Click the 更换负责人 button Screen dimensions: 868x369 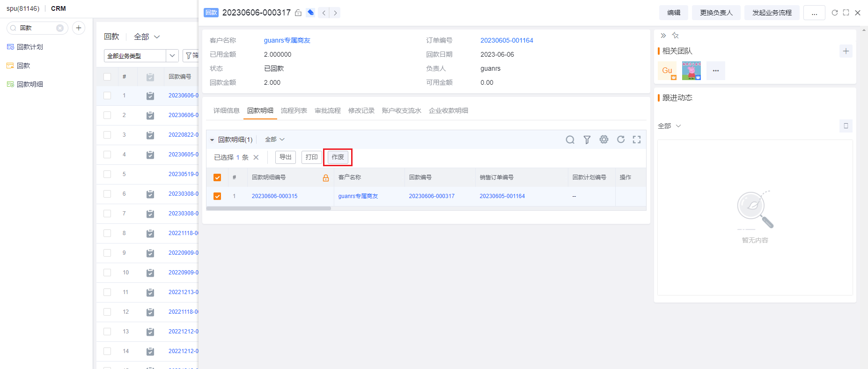pos(716,13)
